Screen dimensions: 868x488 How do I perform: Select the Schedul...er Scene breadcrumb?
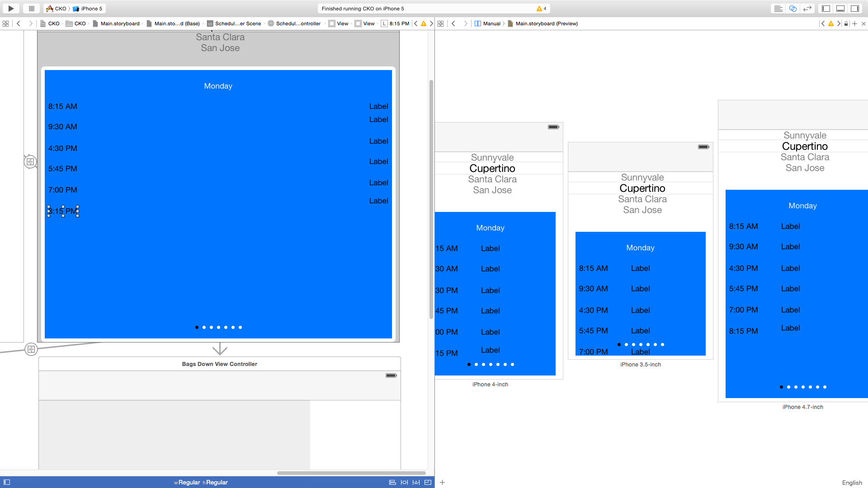pos(238,23)
